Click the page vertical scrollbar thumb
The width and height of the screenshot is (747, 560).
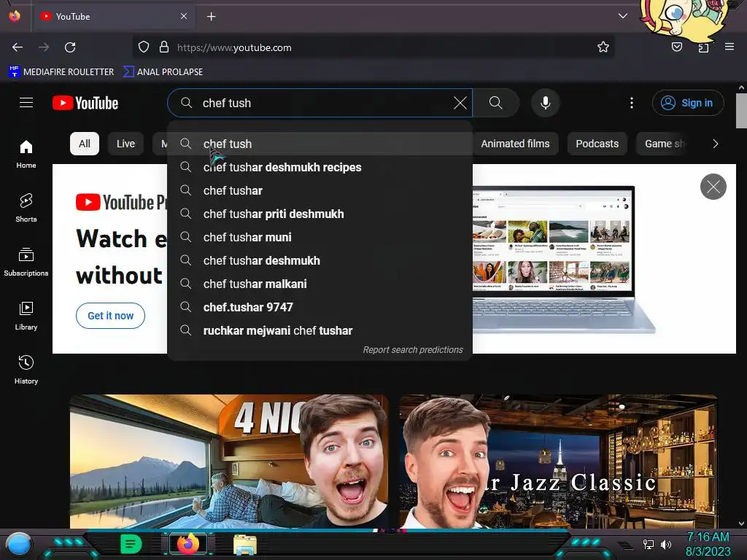point(741,111)
